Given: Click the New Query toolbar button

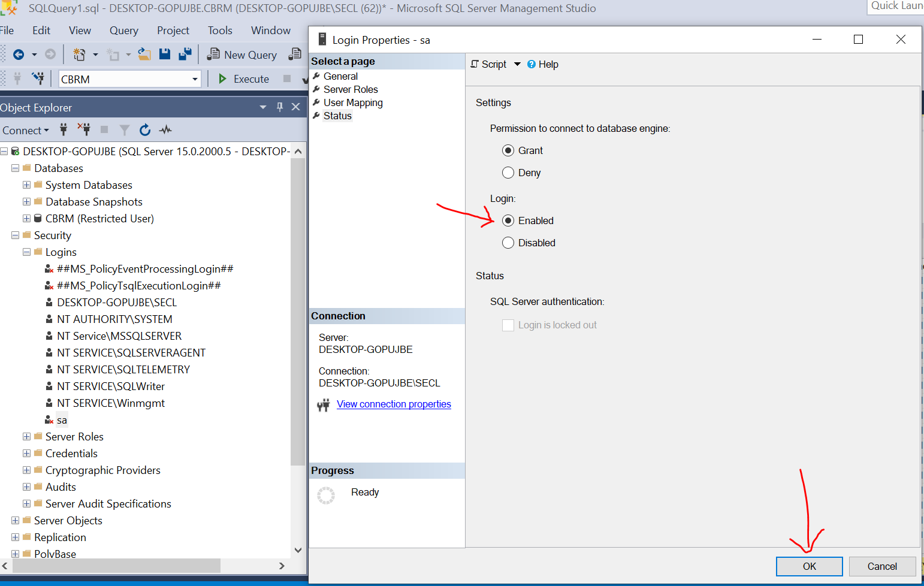Looking at the screenshot, I should [x=242, y=55].
